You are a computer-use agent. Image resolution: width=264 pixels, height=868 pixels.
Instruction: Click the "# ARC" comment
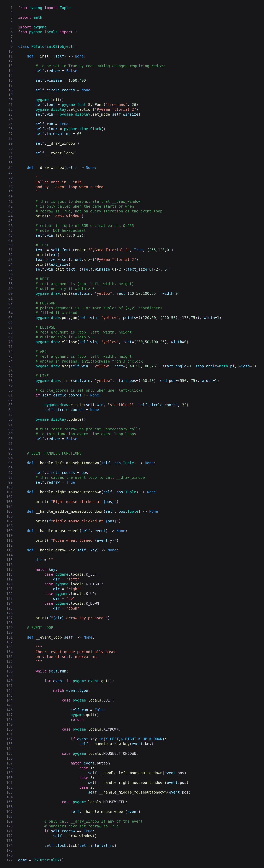[41, 351]
